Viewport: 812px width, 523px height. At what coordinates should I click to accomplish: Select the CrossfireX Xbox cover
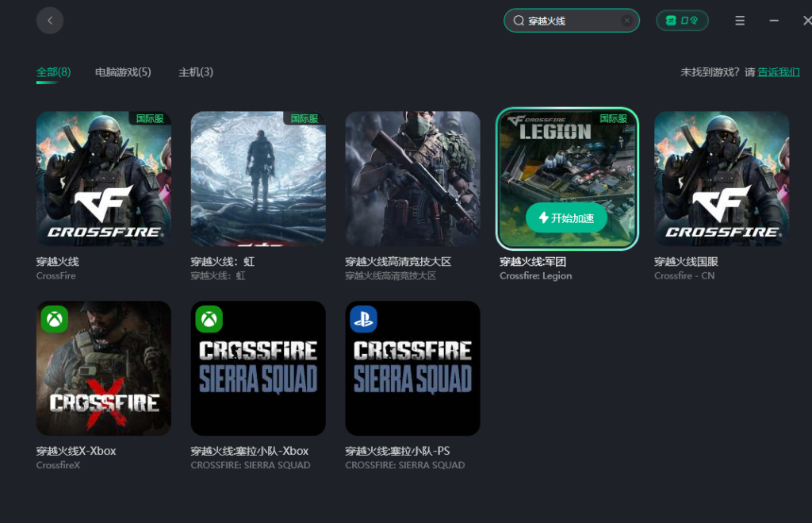coord(104,368)
